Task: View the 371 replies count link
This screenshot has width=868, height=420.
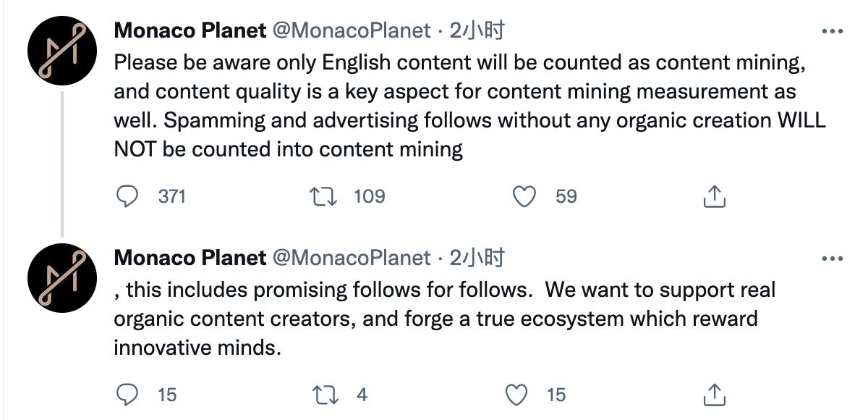Action: [x=171, y=196]
